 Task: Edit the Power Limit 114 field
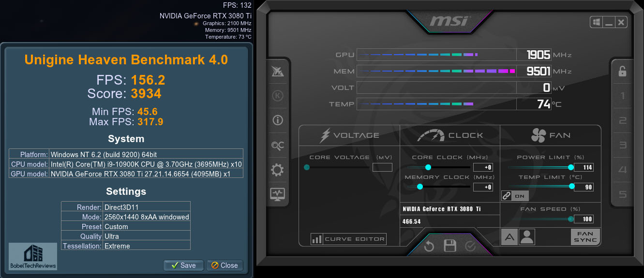(584, 167)
